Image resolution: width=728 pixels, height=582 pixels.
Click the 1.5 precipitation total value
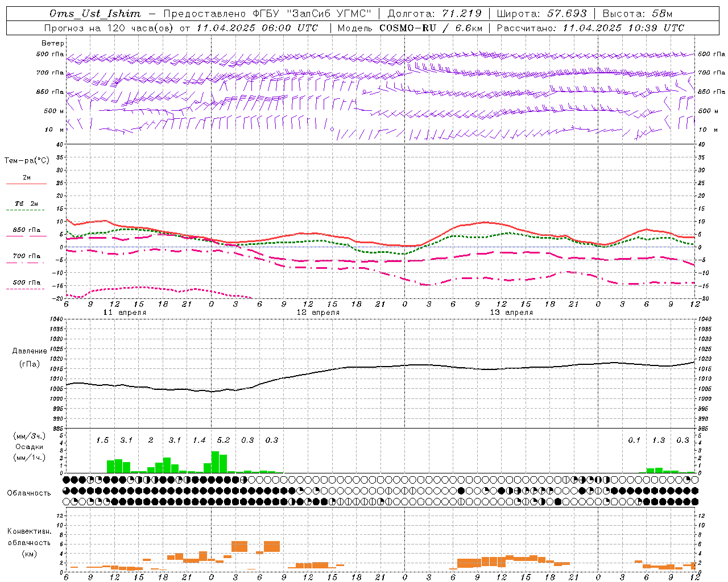[x=102, y=440]
